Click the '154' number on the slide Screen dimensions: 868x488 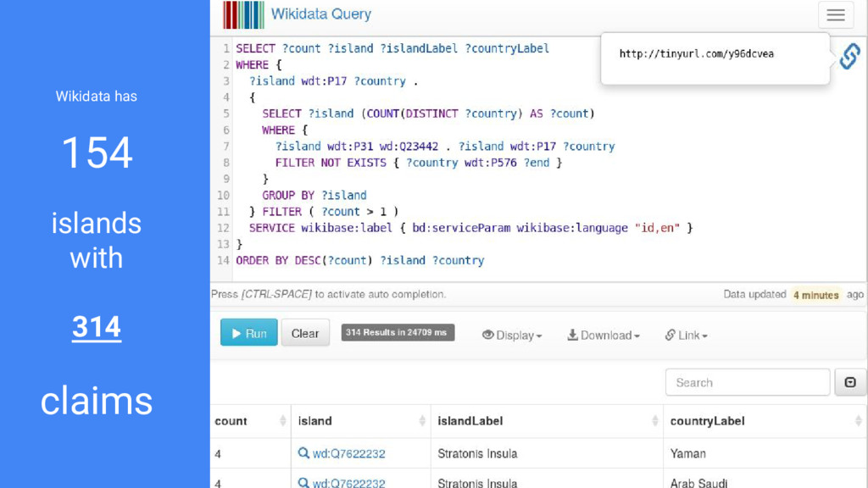(97, 152)
